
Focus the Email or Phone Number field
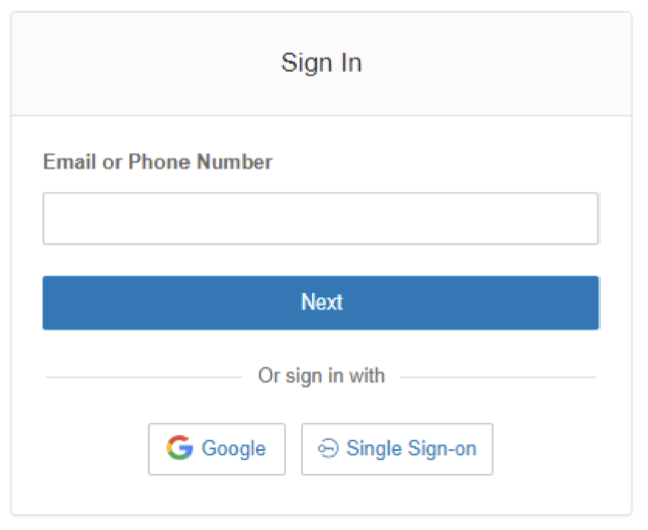tap(321, 218)
